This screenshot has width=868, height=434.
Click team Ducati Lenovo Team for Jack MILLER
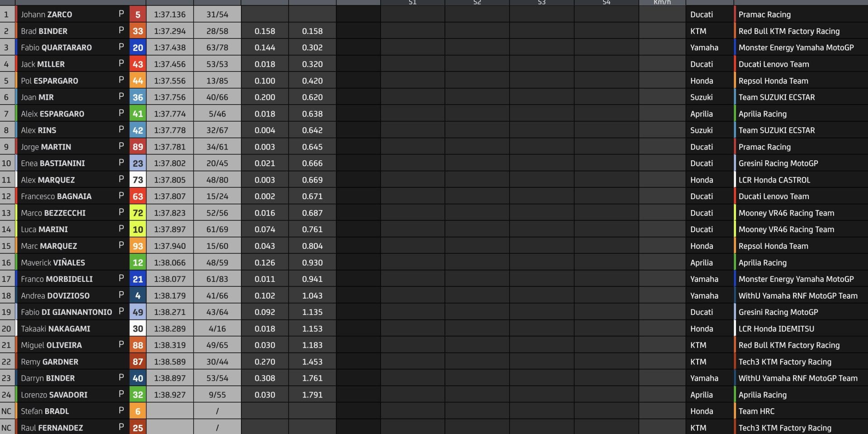click(x=774, y=64)
